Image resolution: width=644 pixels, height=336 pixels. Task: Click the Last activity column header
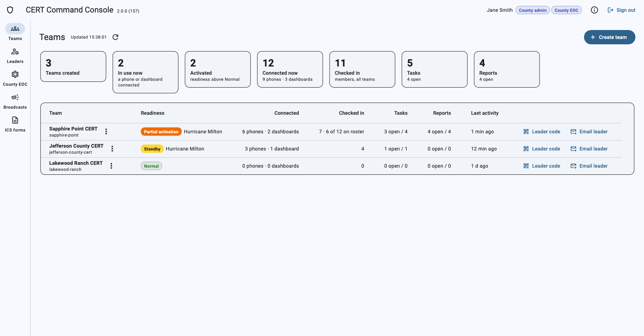[x=484, y=113]
